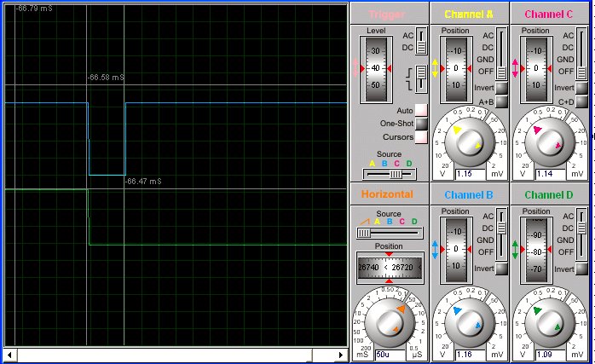Viewport: 595px width, 364px height.
Task: Click Channel B Position thumbwheel
Action: 456,250
